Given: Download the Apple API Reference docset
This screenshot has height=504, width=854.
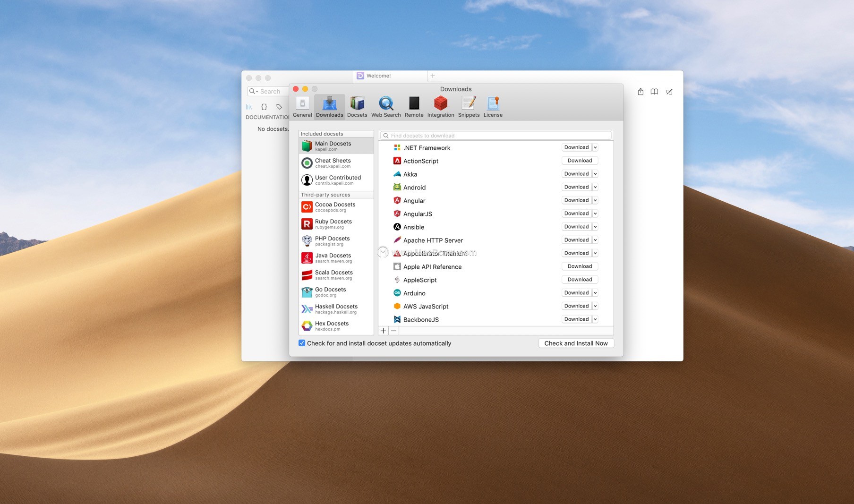Looking at the screenshot, I should point(580,266).
